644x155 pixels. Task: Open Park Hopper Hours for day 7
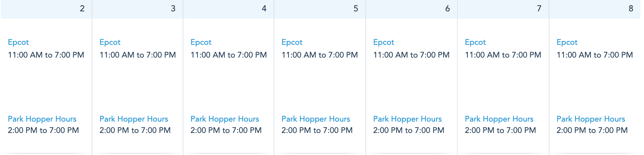coord(499,119)
